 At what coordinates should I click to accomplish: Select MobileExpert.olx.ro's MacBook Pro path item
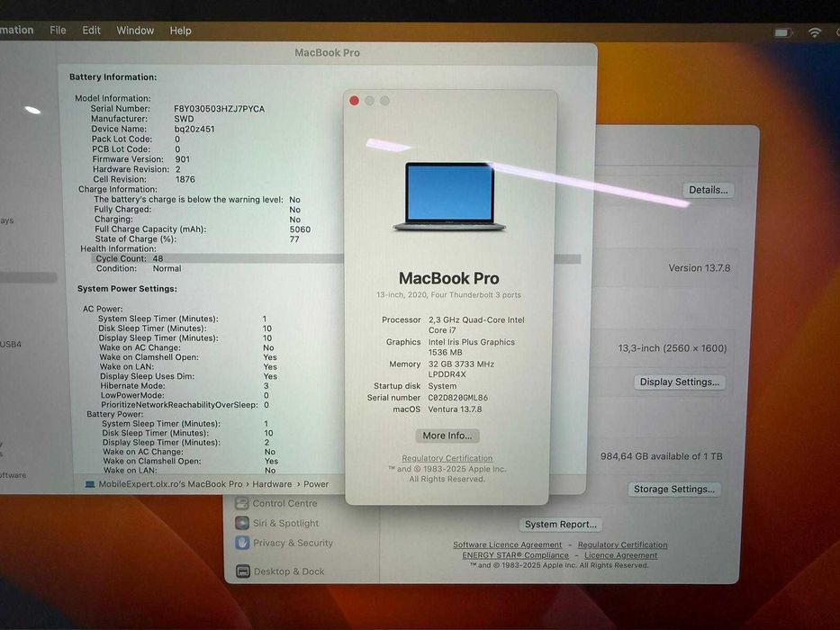click(x=170, y=484)
